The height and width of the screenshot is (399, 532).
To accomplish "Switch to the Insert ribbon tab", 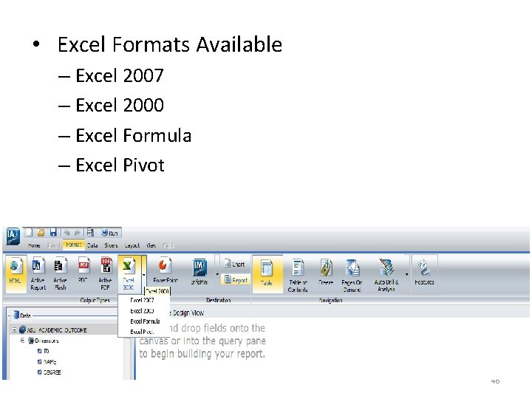I will 54,245.
